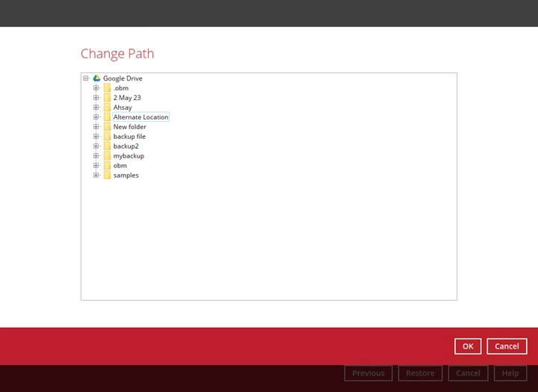Expand the Alternate Location folder node
Viewport: 538px width, 392px height.
96,117
